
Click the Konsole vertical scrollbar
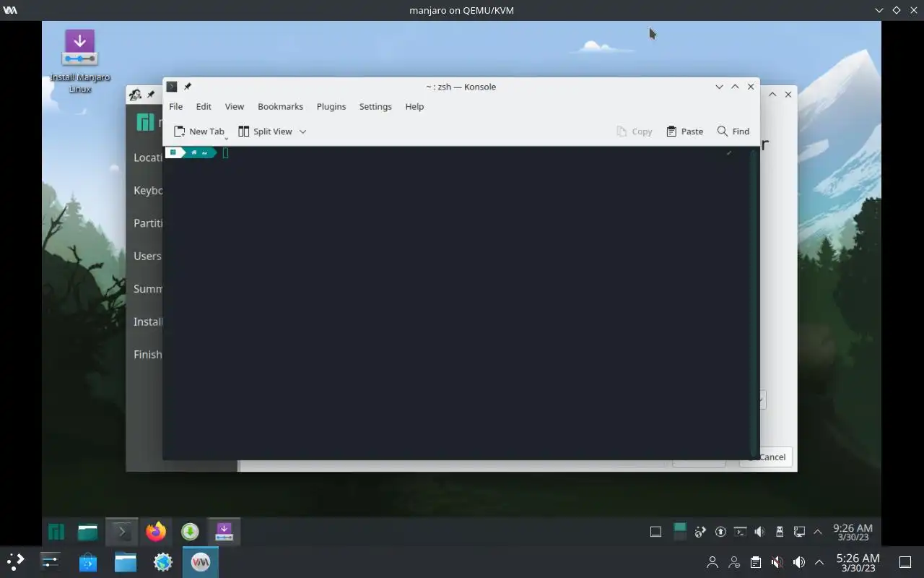coord(754,302)
